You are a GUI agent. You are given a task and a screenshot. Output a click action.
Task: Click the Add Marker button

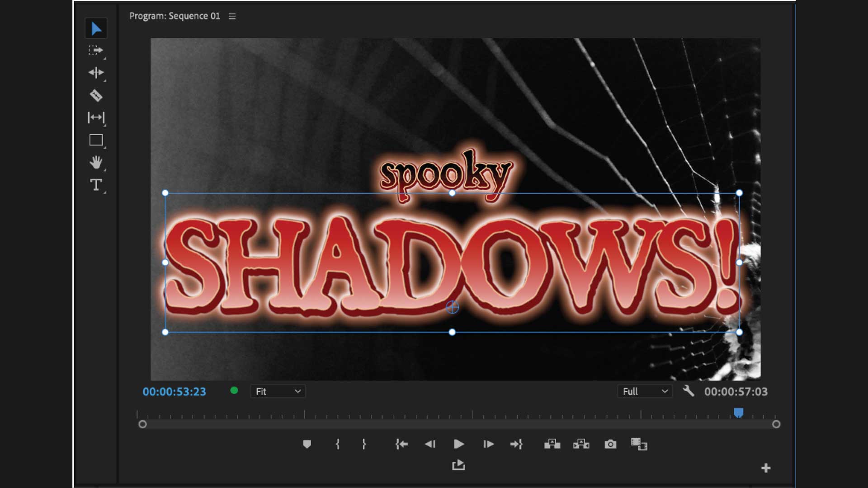pos(307,444)
